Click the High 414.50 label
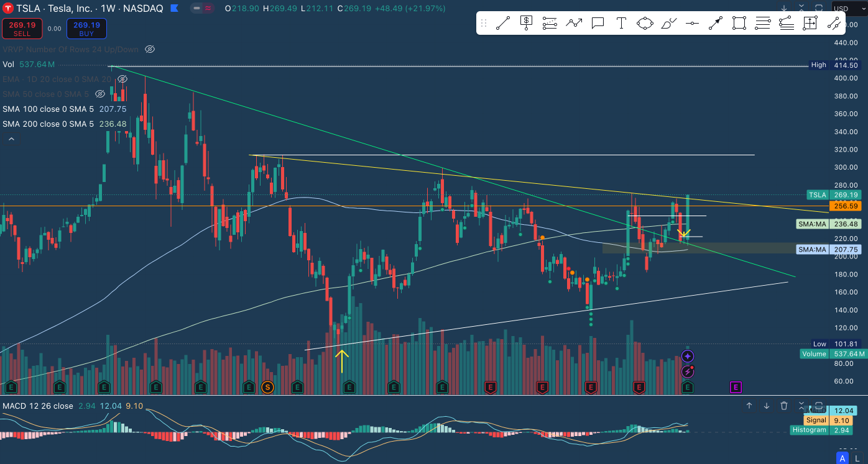 (x=834, y=65)
